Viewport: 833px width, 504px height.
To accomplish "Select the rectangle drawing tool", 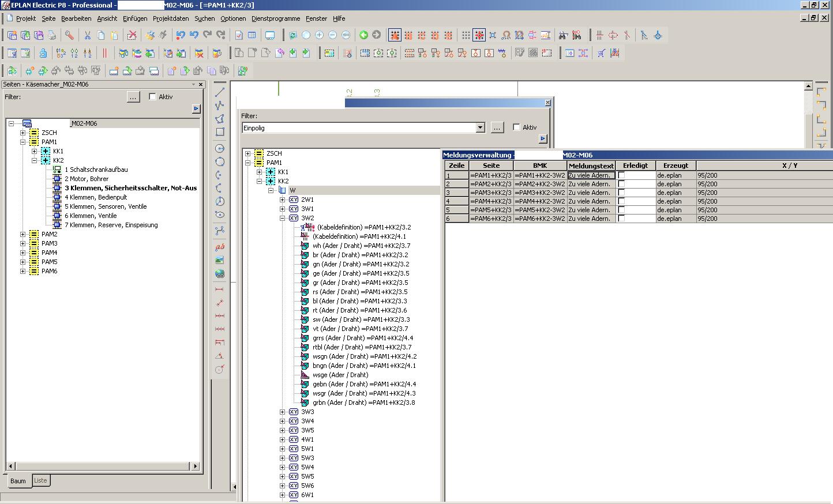I will [x=220, y=131].
